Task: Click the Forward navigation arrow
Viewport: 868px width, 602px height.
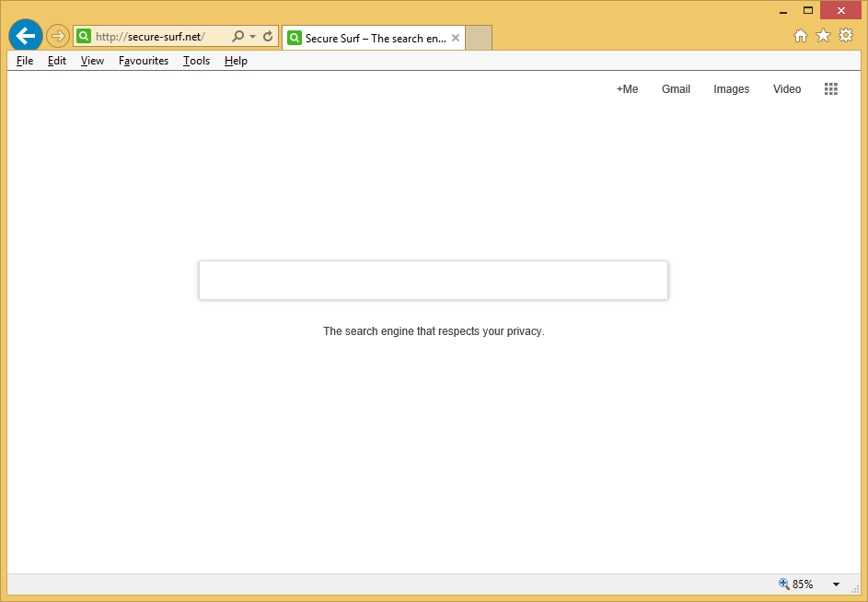Action: [58, 36]
